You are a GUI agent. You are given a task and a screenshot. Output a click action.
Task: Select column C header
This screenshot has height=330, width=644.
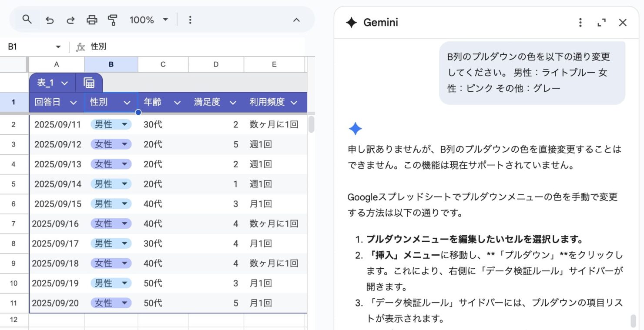(163, 64)
